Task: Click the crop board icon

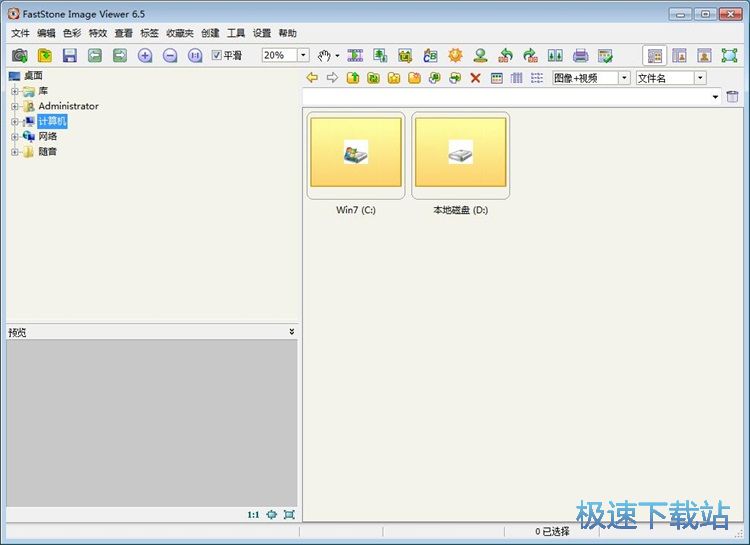Action: 405,56
